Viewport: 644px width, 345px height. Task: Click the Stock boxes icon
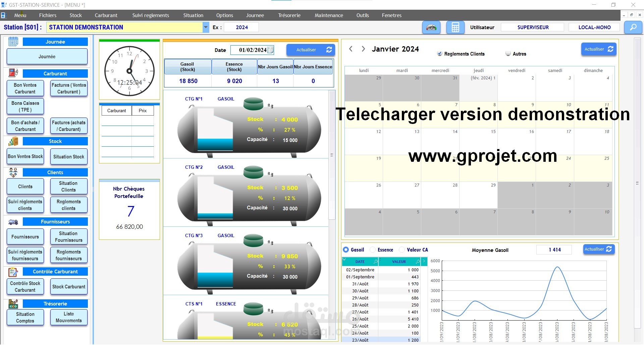pyautogui.click(x=13, y=141)
